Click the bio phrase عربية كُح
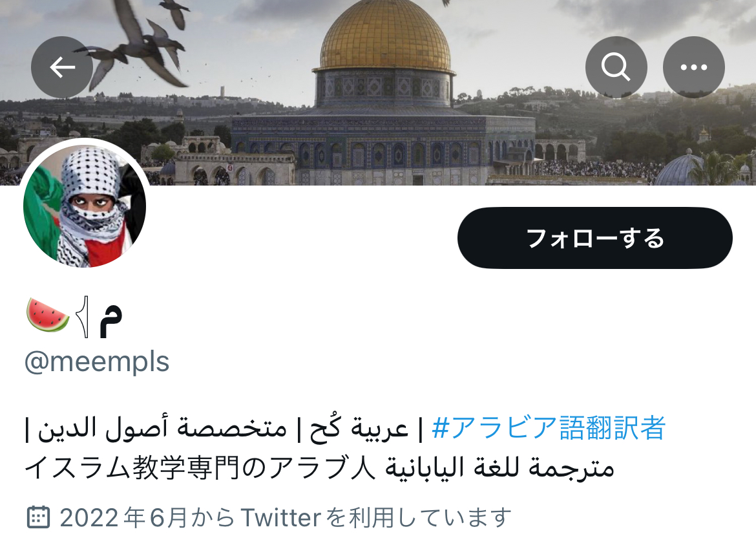Screen dimensions: 756x558 click(x=359, y=427)
